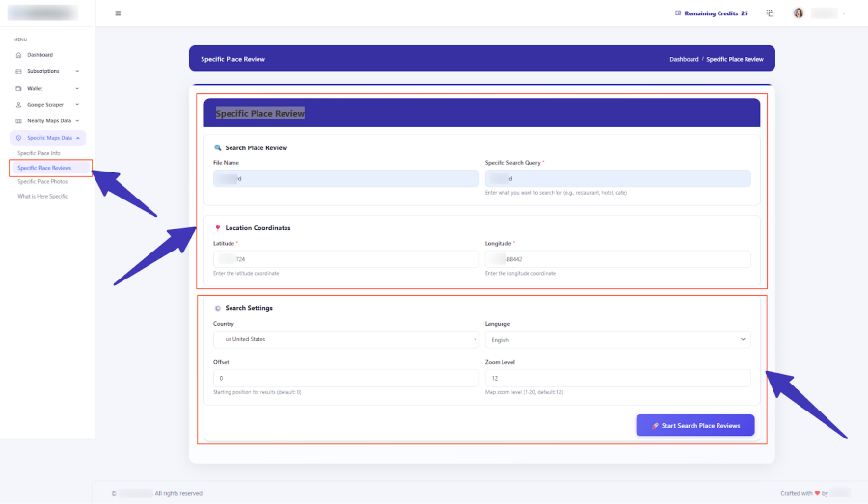Click the highlighted Specific Place Review title
This screenshot has height=504, width=868.
(260, 114)
